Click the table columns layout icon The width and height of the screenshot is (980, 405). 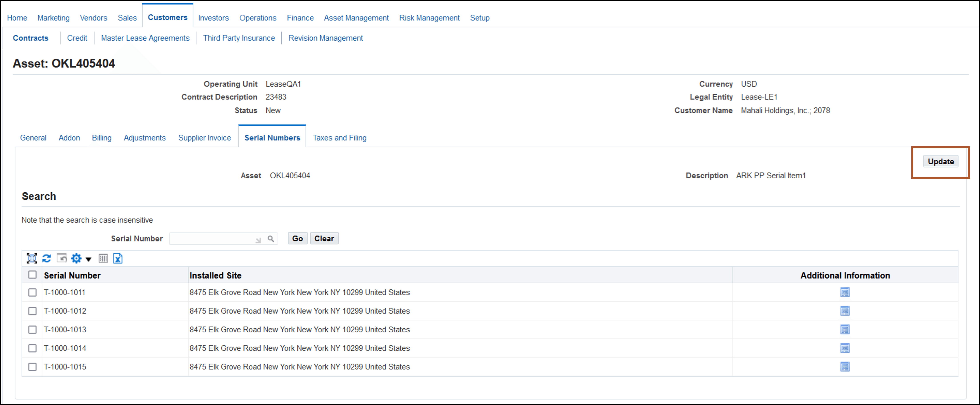click(103, 259)
